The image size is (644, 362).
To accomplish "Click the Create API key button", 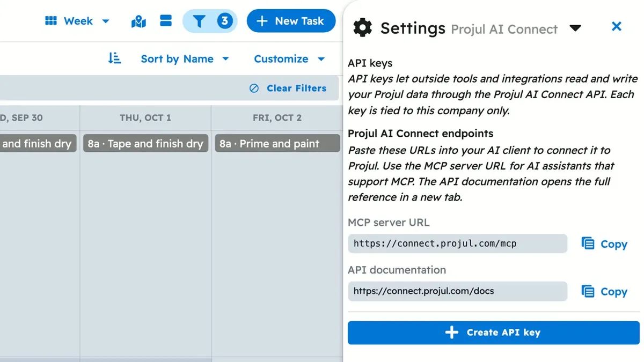I will [494, 333].
